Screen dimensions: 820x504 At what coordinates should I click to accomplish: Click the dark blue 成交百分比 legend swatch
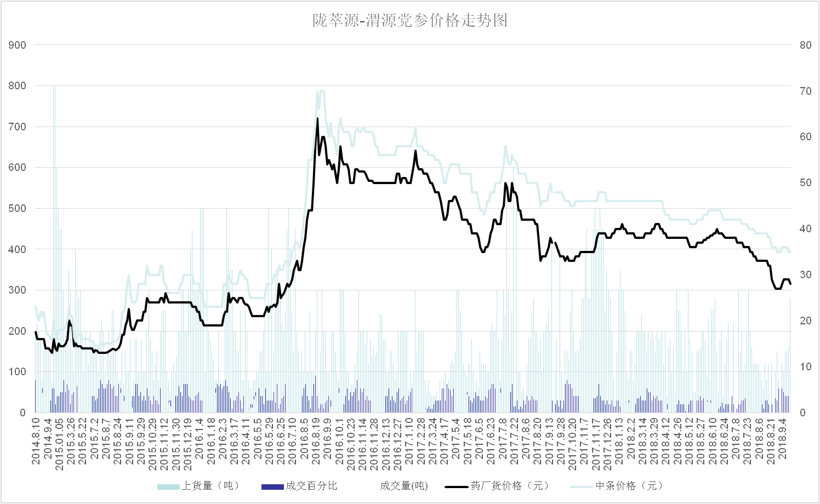pyautogui.click(x=272, y=486)
